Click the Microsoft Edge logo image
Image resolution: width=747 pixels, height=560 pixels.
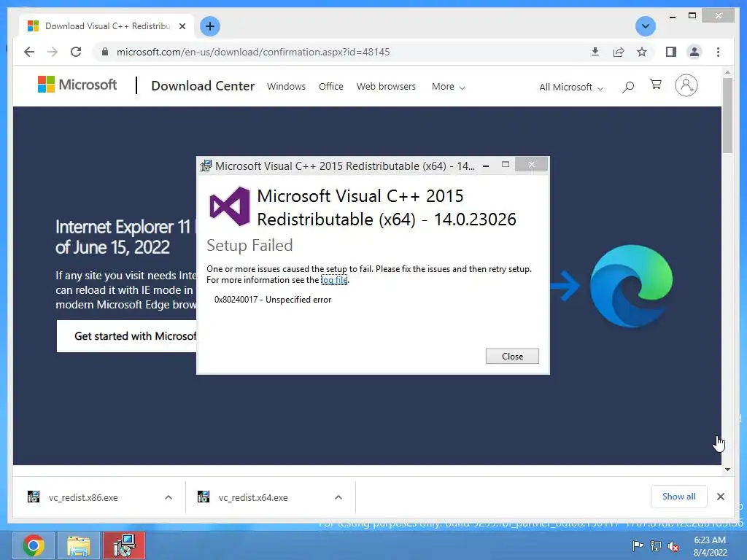coord(631,286)
